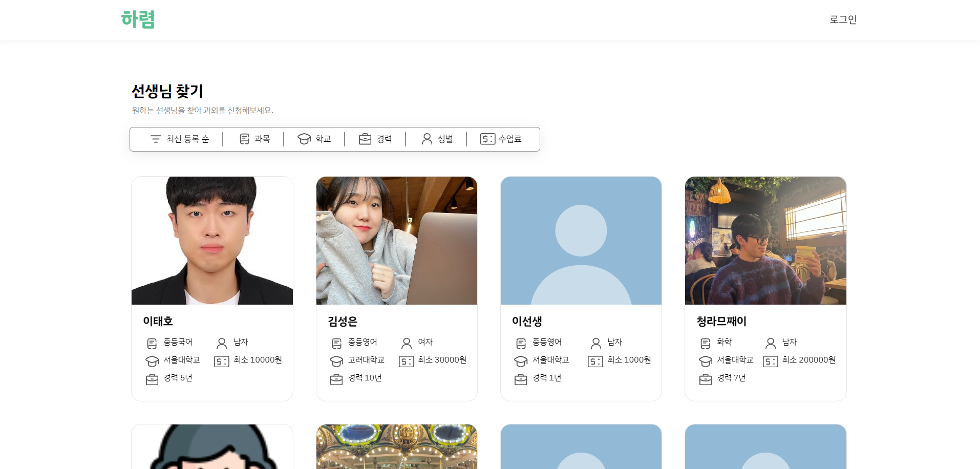This screenshot has width=980, height=469.
Task: Click the person icon in filter bar
Action: point(427,139)
